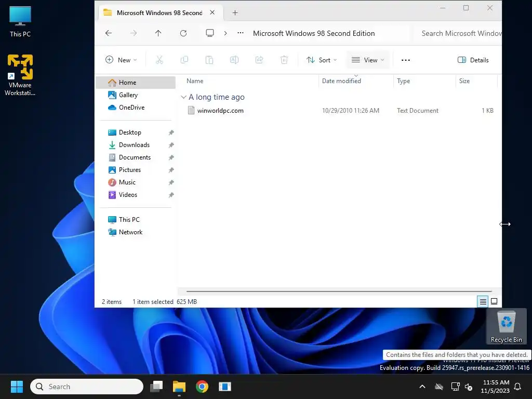The width and height of the screenshot is (532, 399).
Task: Open the View dropdown menu
Action: (368, 60)
